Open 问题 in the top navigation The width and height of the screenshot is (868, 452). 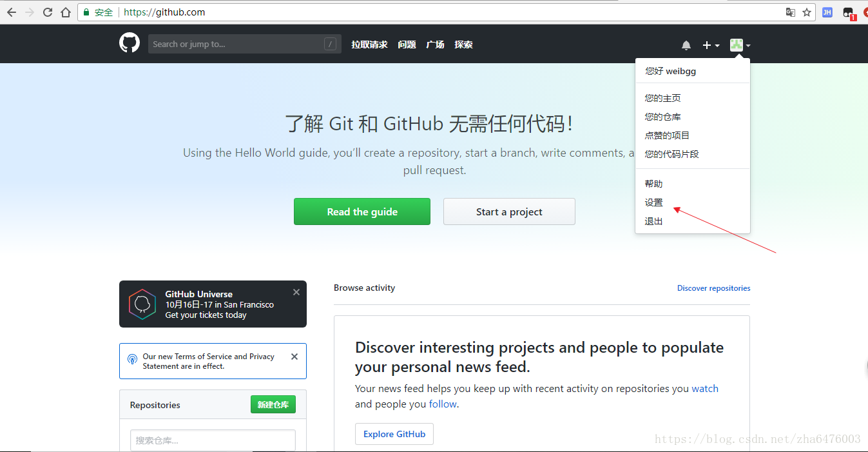tap(407, 44)
